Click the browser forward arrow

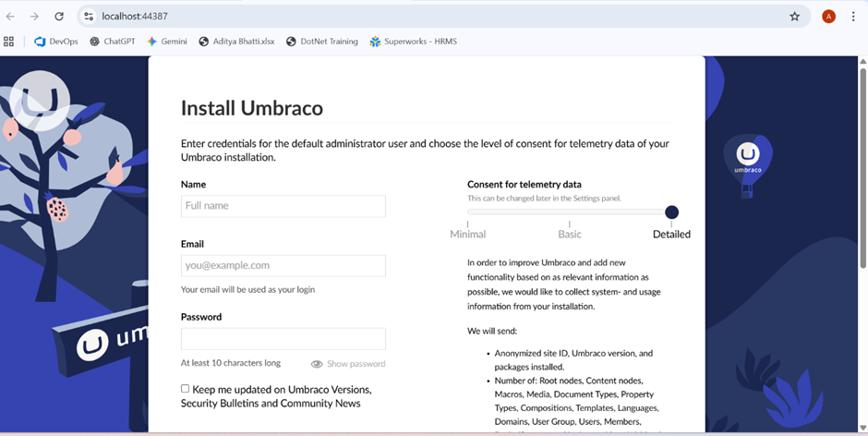point(35,17)
